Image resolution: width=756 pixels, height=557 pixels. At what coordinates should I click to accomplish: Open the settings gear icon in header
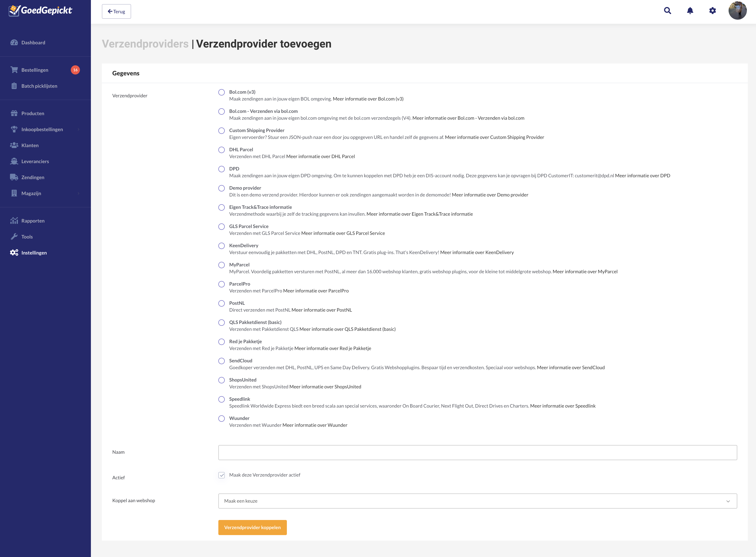pos(713,11)
